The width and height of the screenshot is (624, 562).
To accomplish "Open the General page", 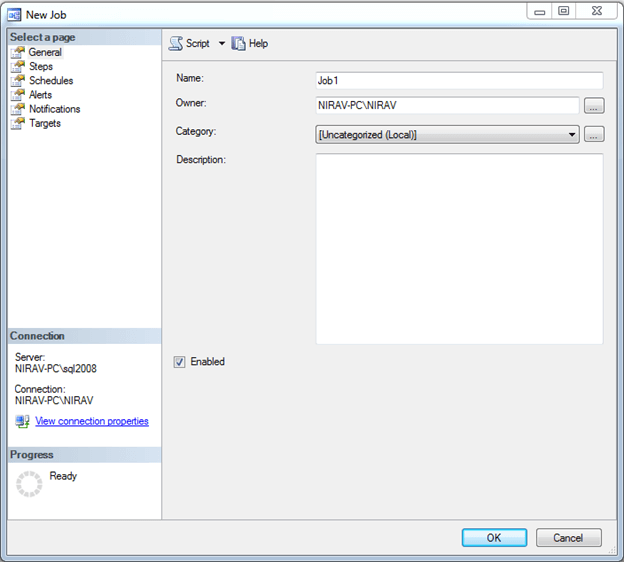I will click(45, 52).
